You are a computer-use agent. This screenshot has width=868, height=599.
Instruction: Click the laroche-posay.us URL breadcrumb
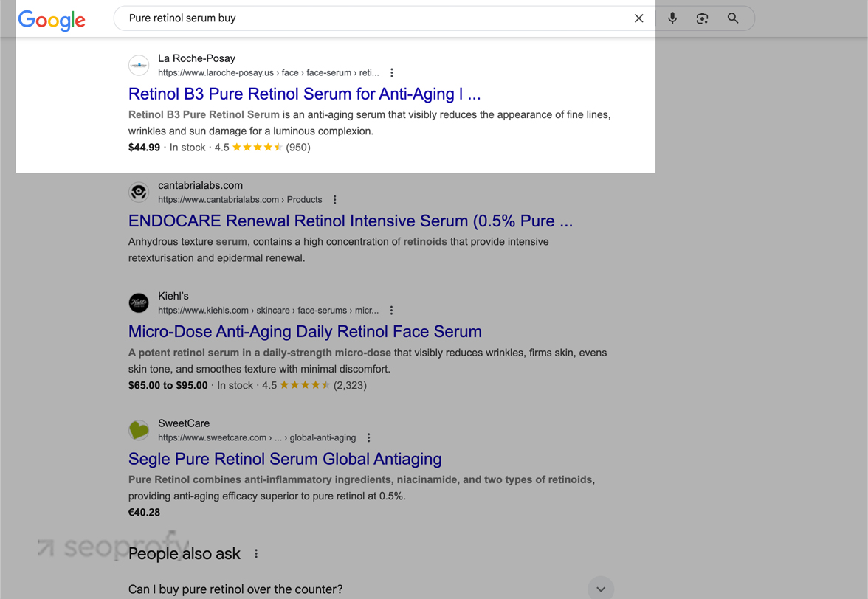pos(269,72)
